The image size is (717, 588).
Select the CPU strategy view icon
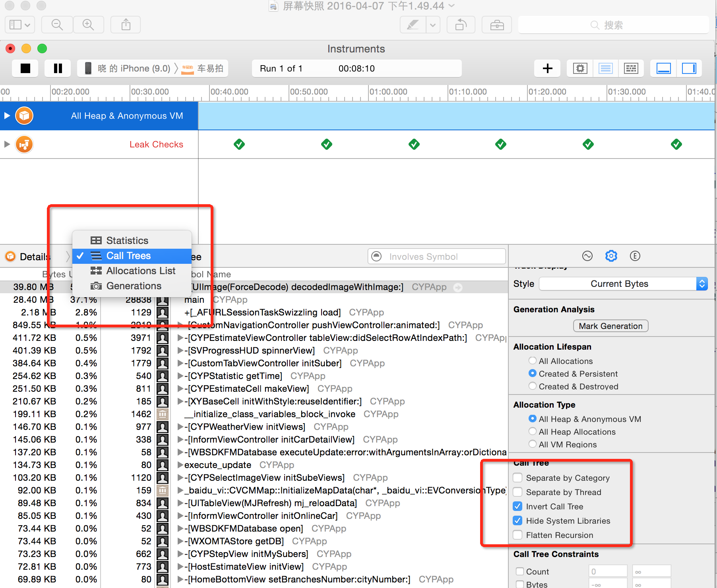580,68
